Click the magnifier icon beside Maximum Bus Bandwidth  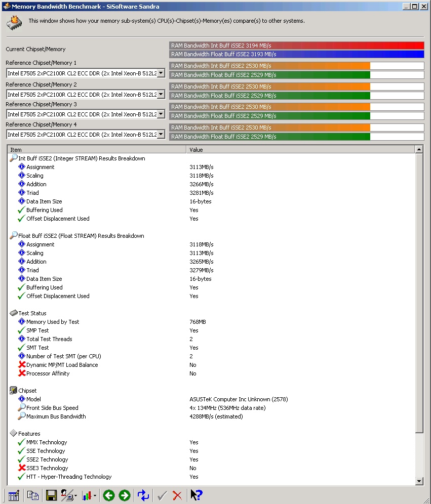click(22, 416)
